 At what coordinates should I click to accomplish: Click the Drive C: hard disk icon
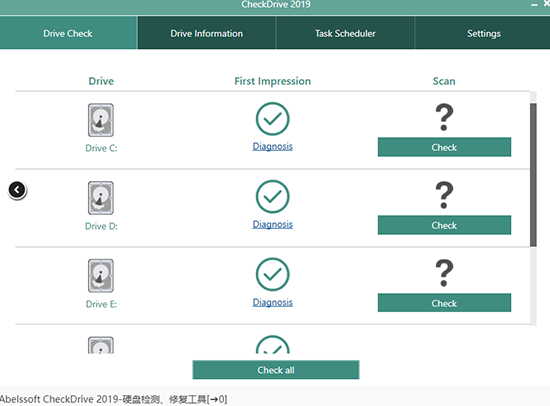[101, 120]
